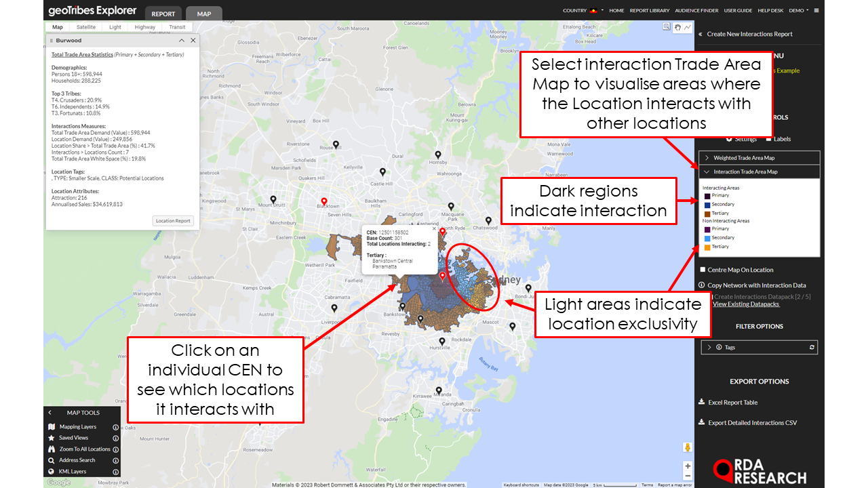Image resolution: width=868 pixels, height=488 pixels.
Task: Open the Audience Finder
Action: (696, 11)
